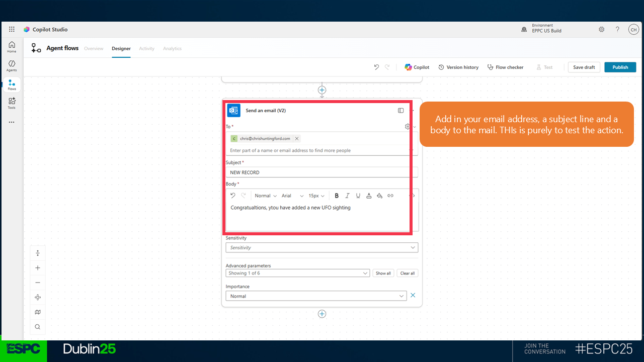Toggle the Copilot assistant pane

point(417,67)
